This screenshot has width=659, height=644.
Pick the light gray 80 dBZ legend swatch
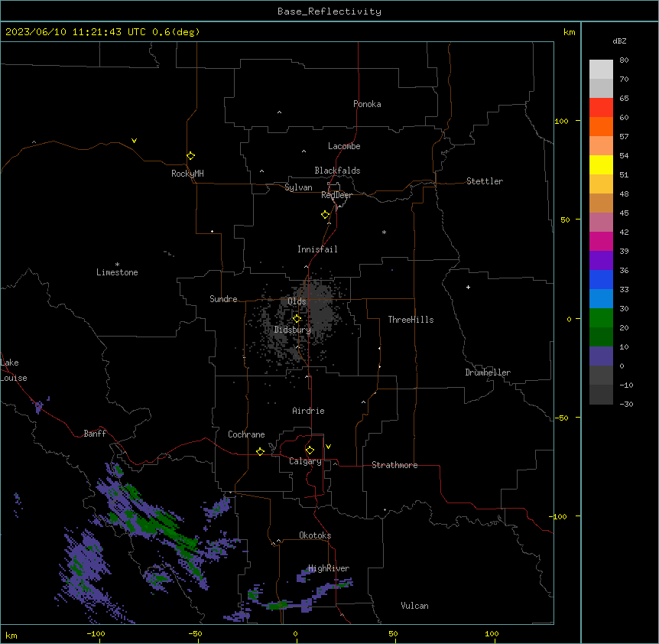coord(601,69)
